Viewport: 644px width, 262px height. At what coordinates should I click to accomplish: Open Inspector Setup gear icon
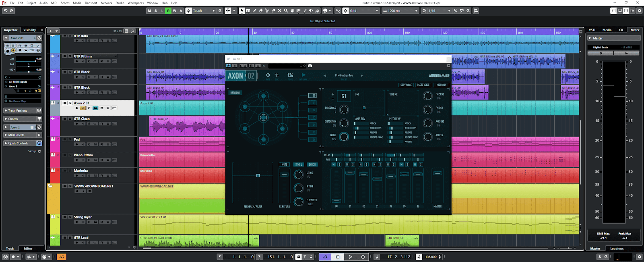click(x=39, y=151)
